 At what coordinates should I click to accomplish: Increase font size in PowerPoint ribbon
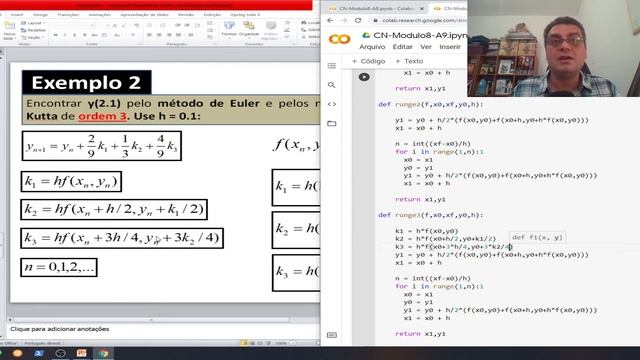tap(115, 25)
